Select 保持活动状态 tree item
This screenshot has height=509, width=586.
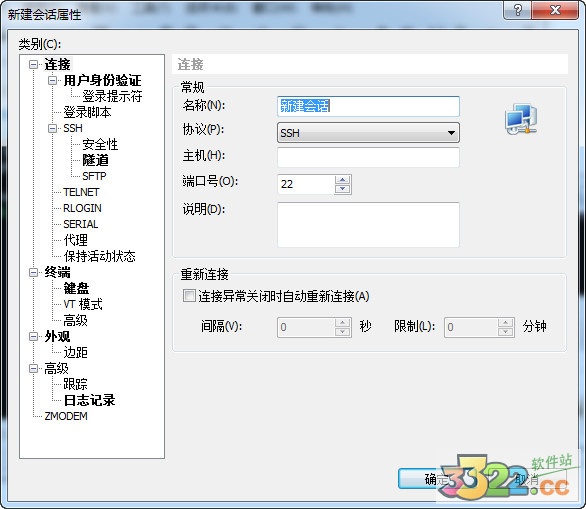[99, 256]
